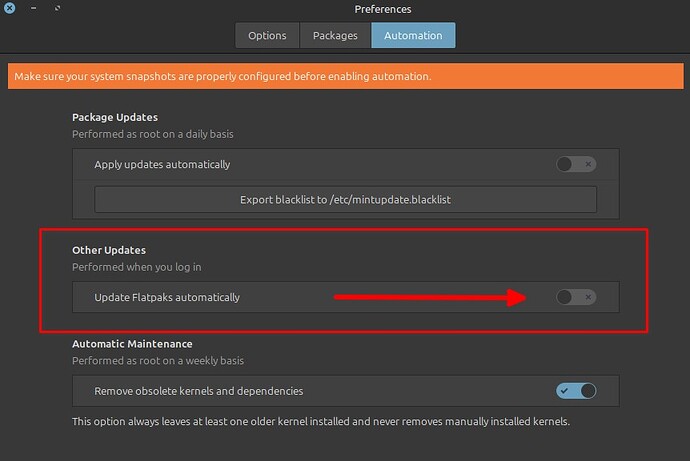Click the 'Apply updates automatically' label
Screen dimensions: 690x461
pos(162,164)
